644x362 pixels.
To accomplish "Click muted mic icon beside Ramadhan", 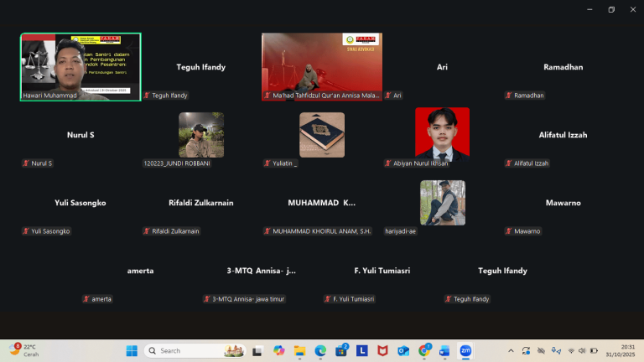I will tap(509, 96).
